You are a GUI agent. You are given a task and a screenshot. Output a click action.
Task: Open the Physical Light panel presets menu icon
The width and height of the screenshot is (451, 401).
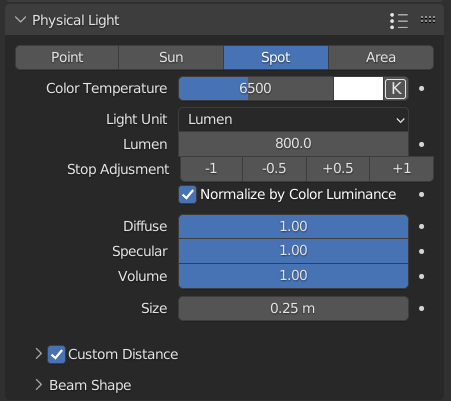399,21
